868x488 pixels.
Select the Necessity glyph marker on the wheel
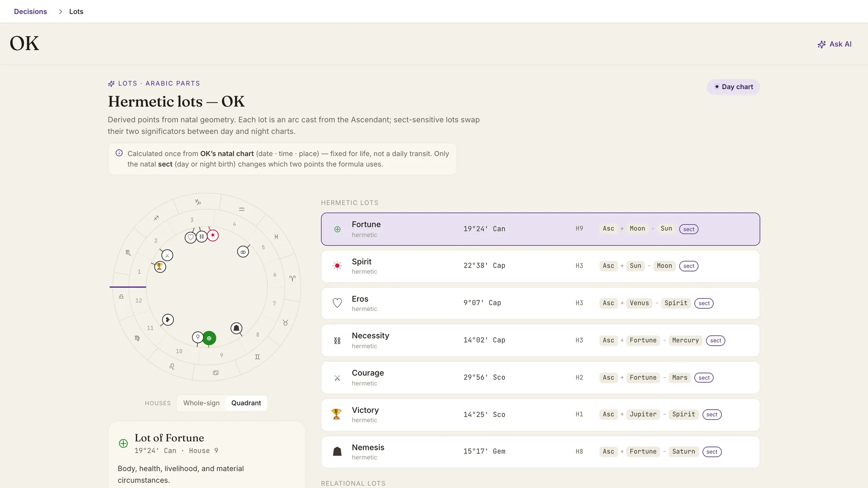tap(202, 236)
